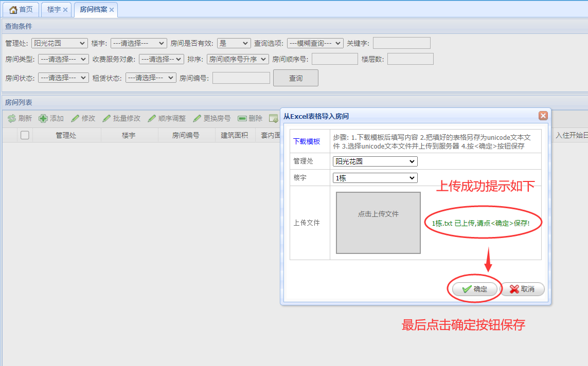Click the 下载模板 link
Viewport: 588px width, 366px height.
307,141
